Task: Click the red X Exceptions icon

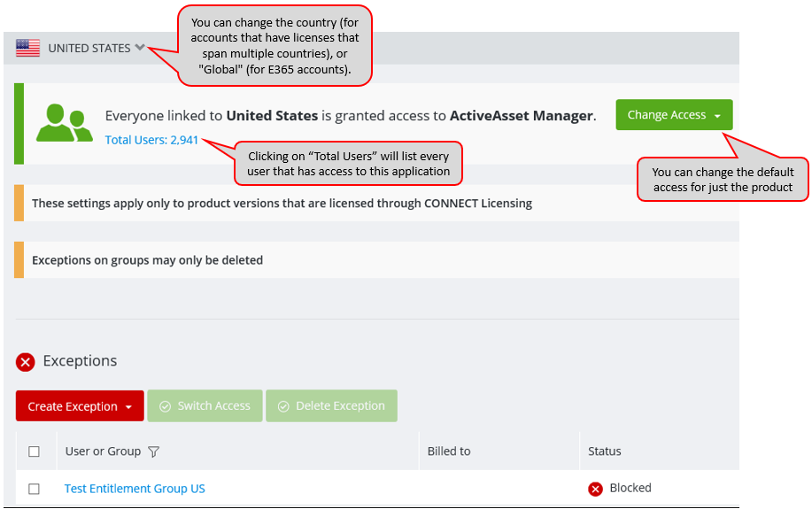Action: 26,362
